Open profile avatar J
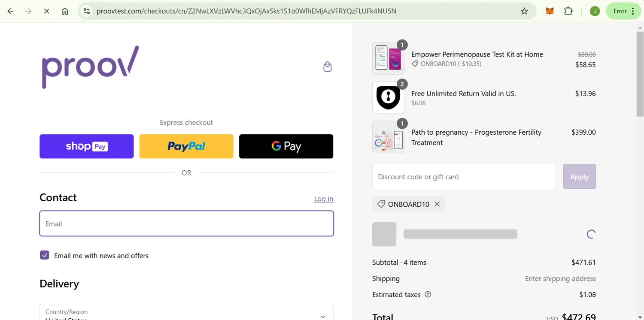 [x=595, y=11]
